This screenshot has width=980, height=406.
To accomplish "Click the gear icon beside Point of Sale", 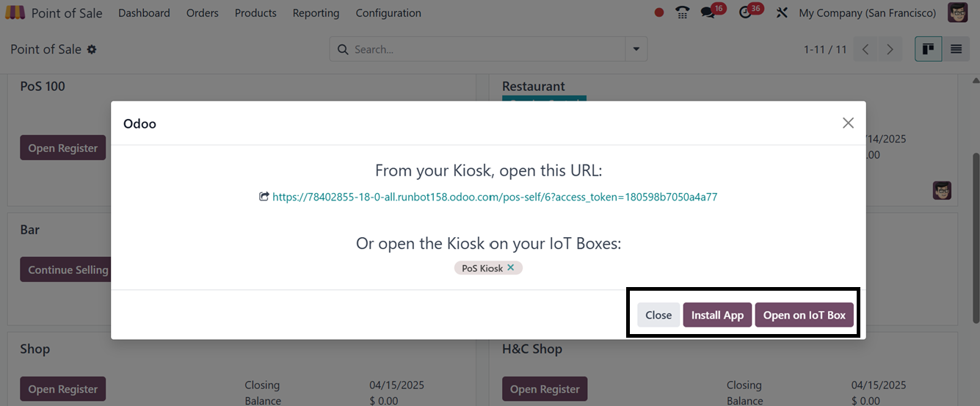I will tap(92, 50).
